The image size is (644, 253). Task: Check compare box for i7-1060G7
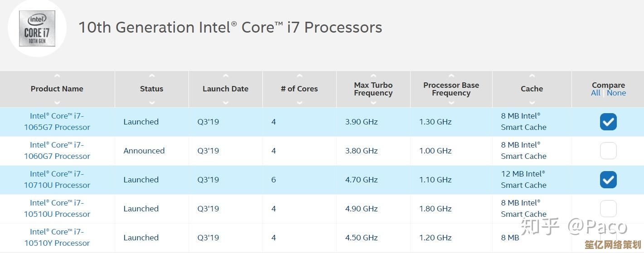608,151
